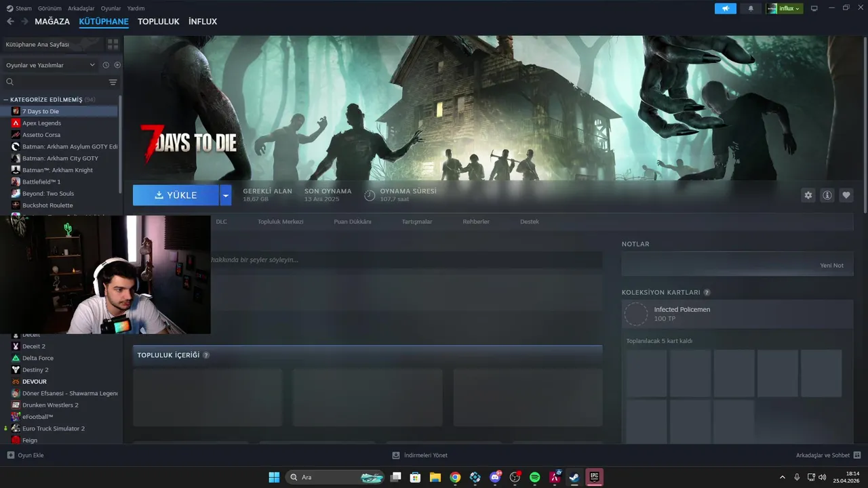This screenshot has height=488, width=868.
Task: Show ready-to-play games filter icon
Action: tap(117, 65)
